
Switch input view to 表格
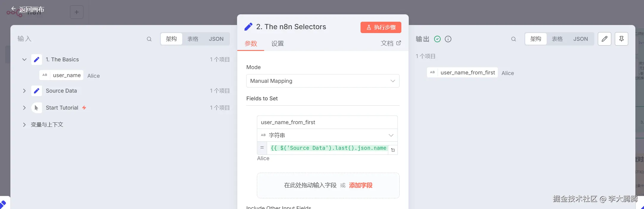pyautogui.click(x=193, y=39)
